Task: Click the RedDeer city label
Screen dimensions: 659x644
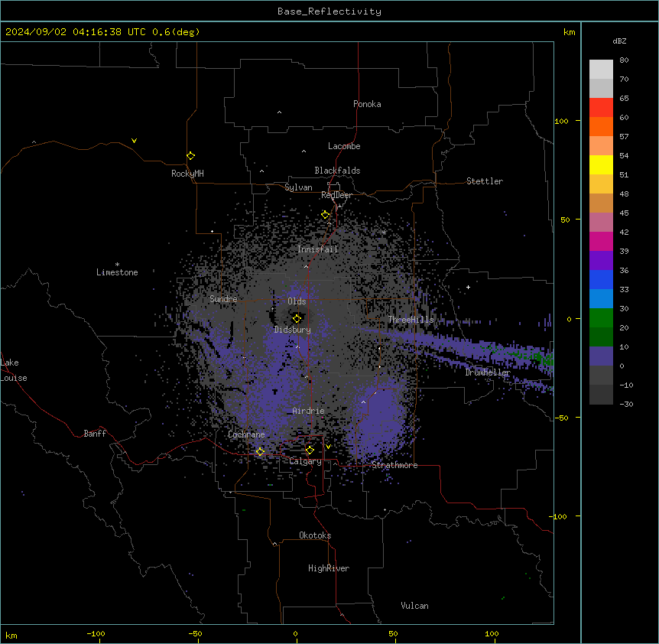Action: (336, 195)
